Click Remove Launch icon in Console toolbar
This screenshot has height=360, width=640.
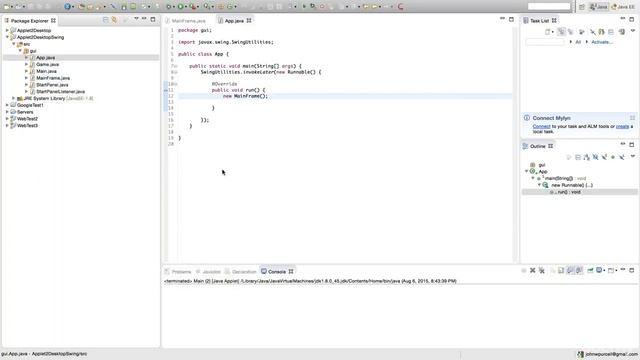(533, 270)
